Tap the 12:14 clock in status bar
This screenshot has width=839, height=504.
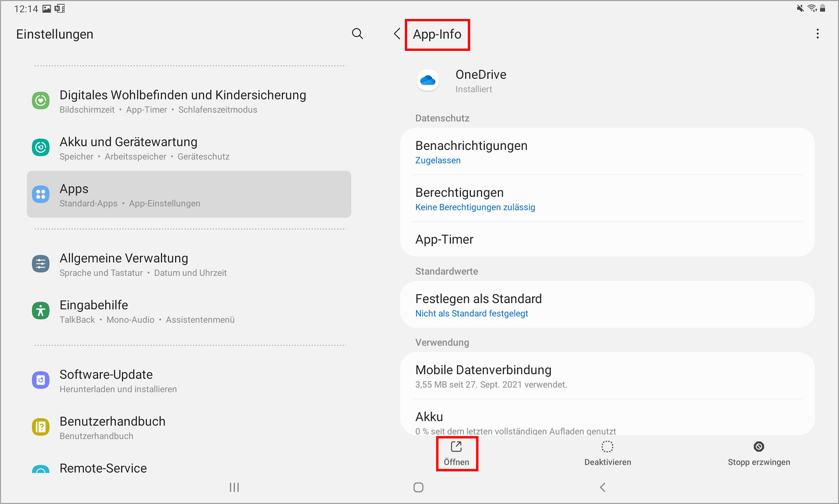(26, 9)
